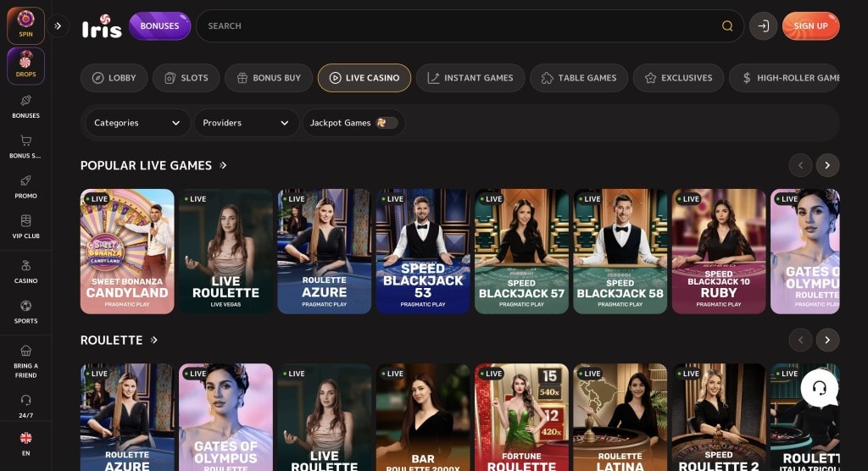Change the language from EN via the flag
Screen dimensions: 868x471
[25, 438]
